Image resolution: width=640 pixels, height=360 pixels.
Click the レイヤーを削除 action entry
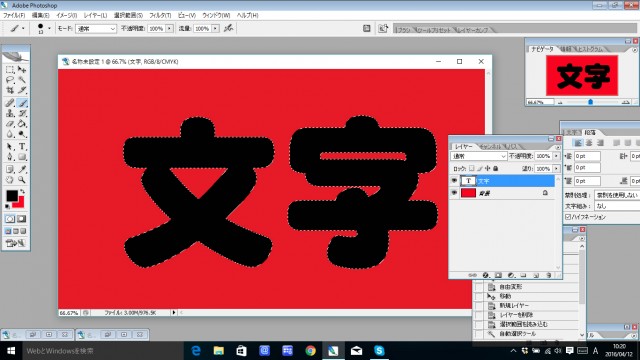click(x=516, y=315)
